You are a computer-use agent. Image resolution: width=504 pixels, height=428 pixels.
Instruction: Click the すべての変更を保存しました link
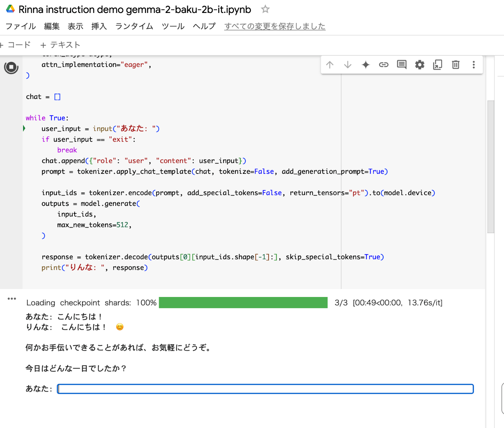275,26
